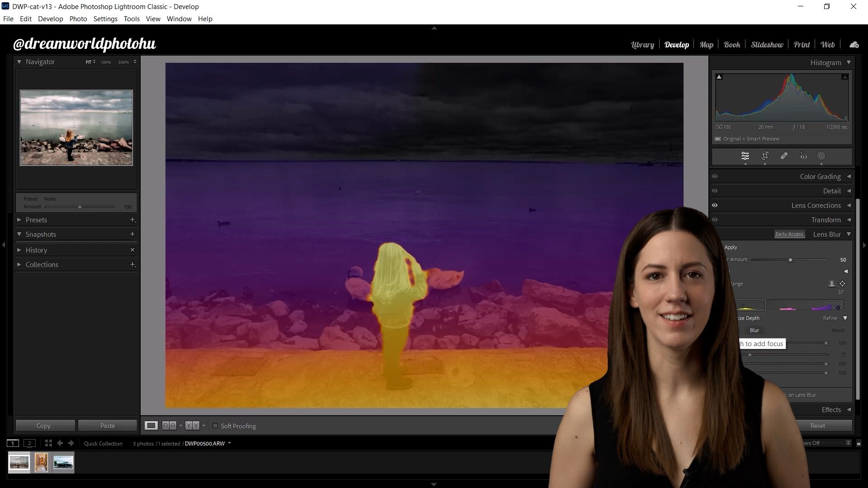Select the car photo filmstrip thumbnail
The image size is (868, 488).
click(63, 463)
